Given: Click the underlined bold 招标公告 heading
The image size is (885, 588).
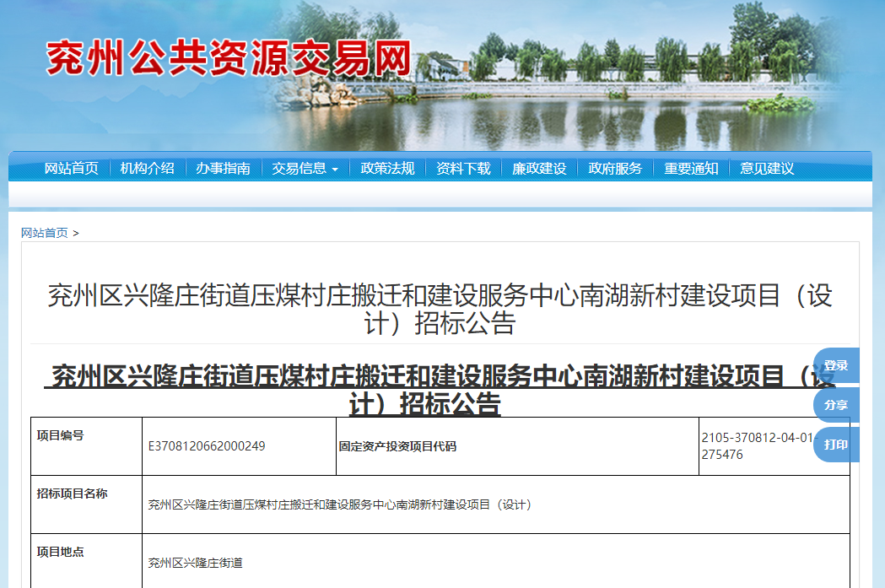Looking at the screenshot, I should tap(440, 390).
